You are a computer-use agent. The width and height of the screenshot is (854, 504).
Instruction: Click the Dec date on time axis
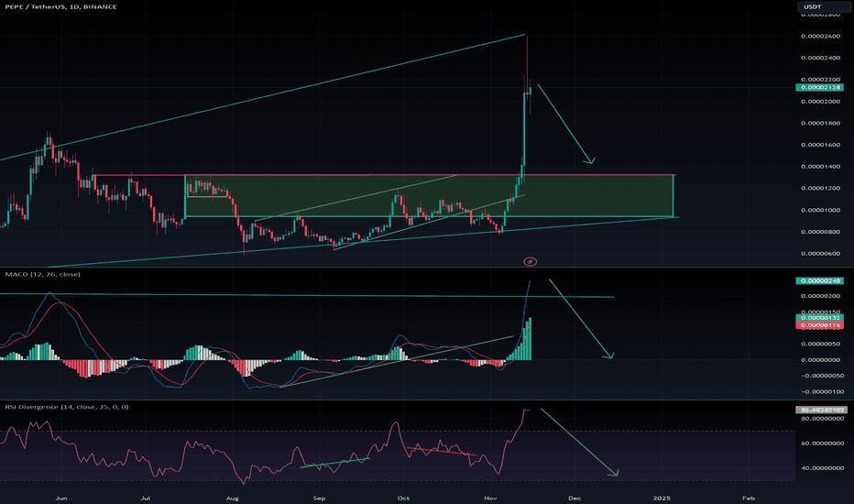click(x=575, y=498)
